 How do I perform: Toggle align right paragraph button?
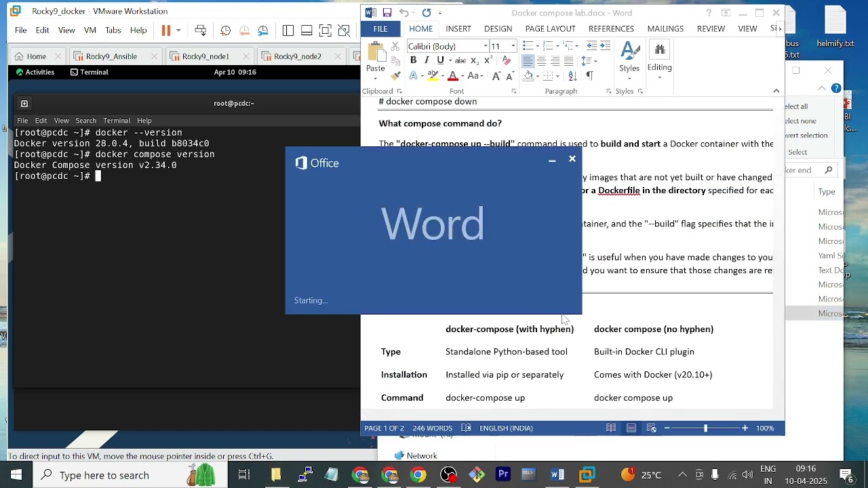(555, 61)
